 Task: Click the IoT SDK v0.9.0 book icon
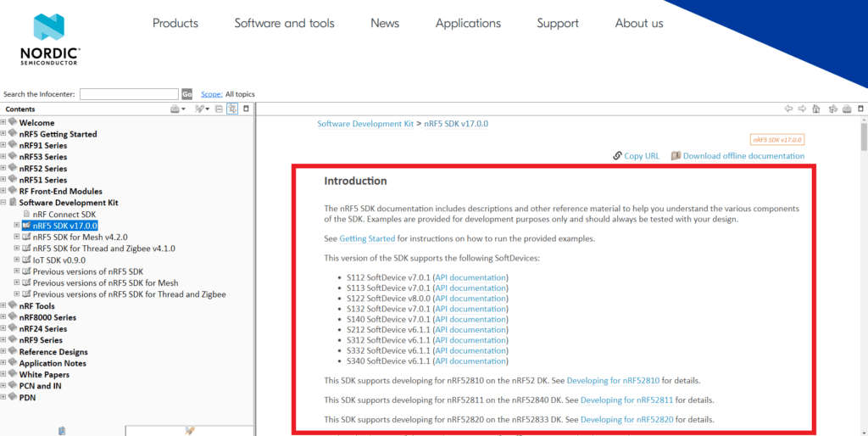pyautogui.click(x=26, y=260)
